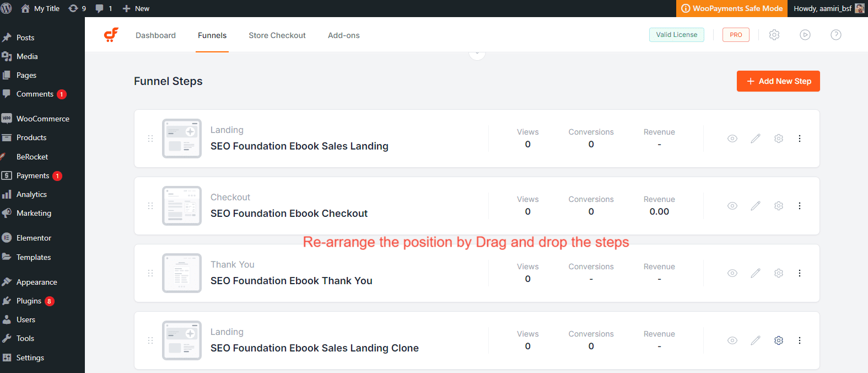The image size is (868, 373).
Task: Preview the SEO Foundation Ebook Checkout step
Action: [732, 206]
